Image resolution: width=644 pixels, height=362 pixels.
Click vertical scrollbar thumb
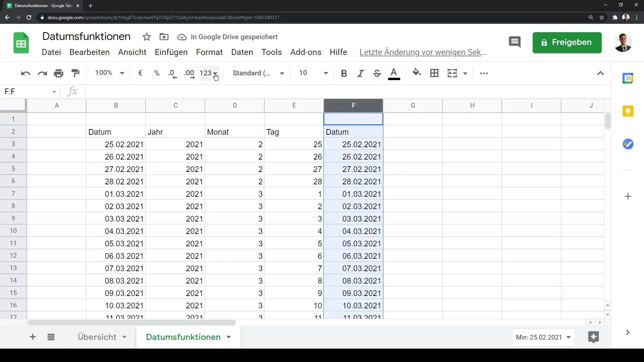(608, 121)
